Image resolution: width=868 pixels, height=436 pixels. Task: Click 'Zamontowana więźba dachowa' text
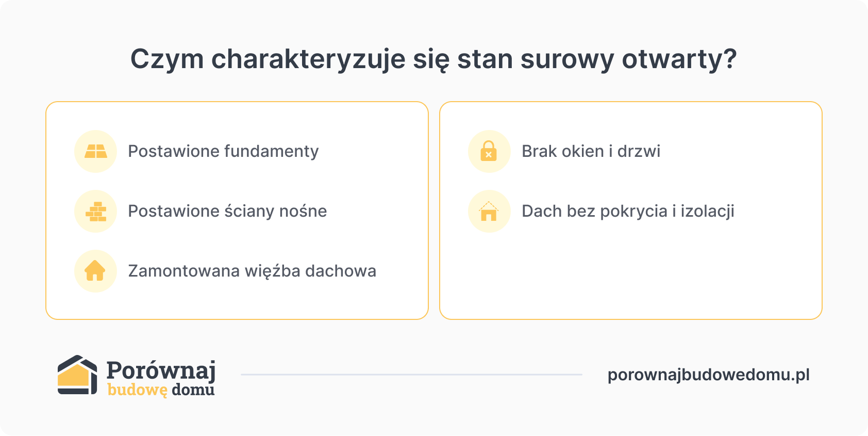click(252, 271)
